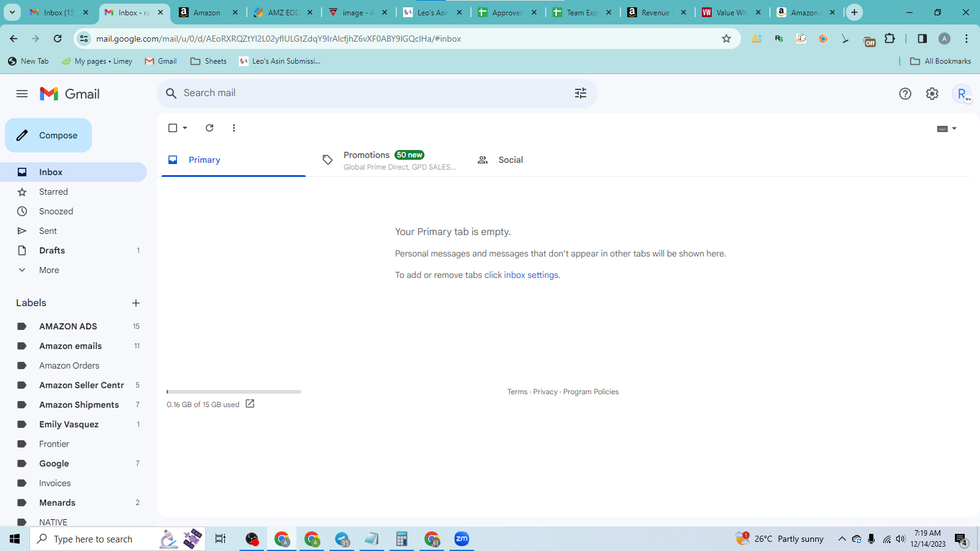Open the Amazon Seller Centr label
The width and height of the screenshot is (980, 551).
[x=73, y=385]
